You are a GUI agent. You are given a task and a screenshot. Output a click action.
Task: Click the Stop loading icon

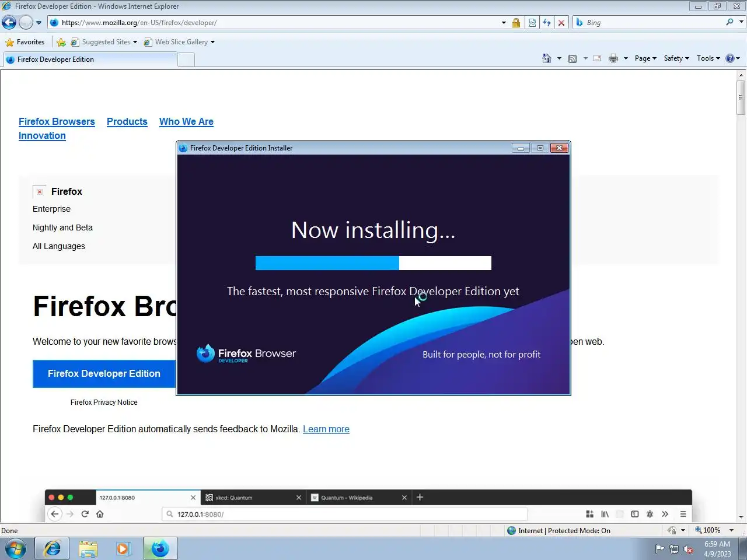click(x=561, y=23)
